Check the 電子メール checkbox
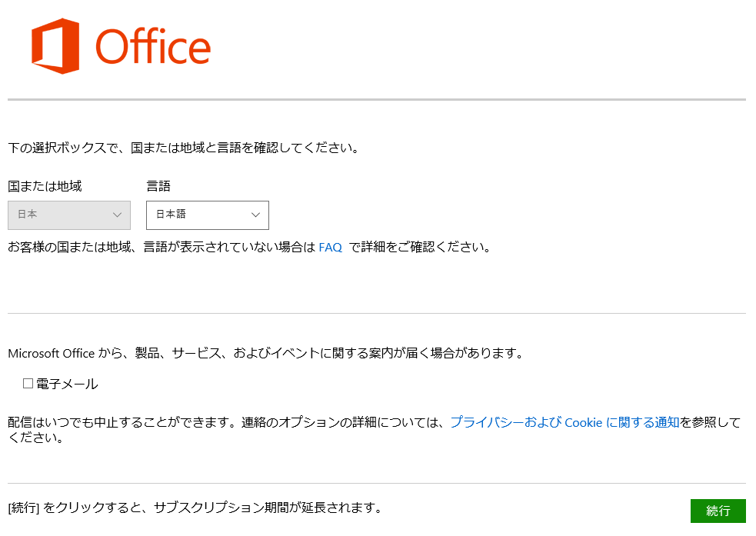The height and width of the screenshot is (536, 756). pos(28,383)
